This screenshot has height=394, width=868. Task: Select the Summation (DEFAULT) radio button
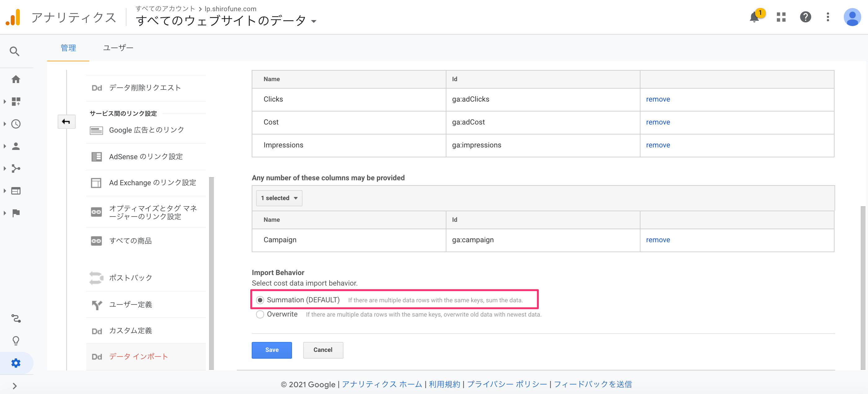(260, 300)
